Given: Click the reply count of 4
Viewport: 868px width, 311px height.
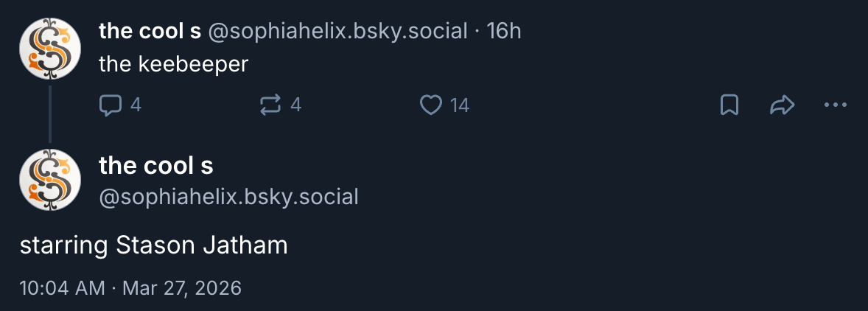Looking at the screenshot, I should click(136, 105).
